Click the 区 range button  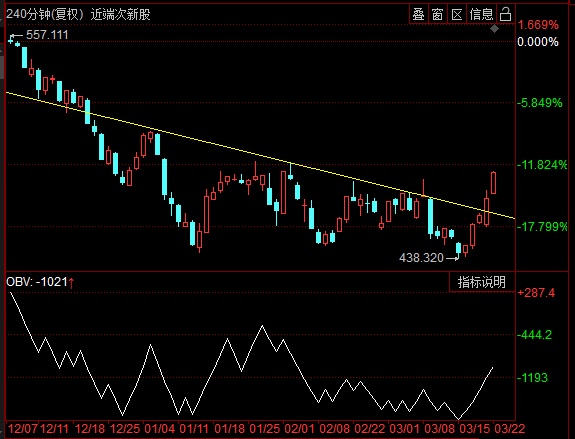[457, 15]
